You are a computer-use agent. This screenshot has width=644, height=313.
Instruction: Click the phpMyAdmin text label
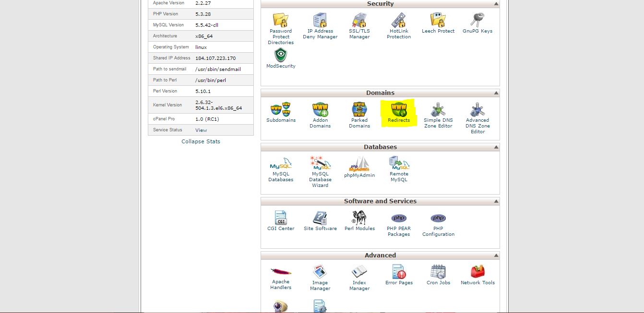click(x=359, y=175)
